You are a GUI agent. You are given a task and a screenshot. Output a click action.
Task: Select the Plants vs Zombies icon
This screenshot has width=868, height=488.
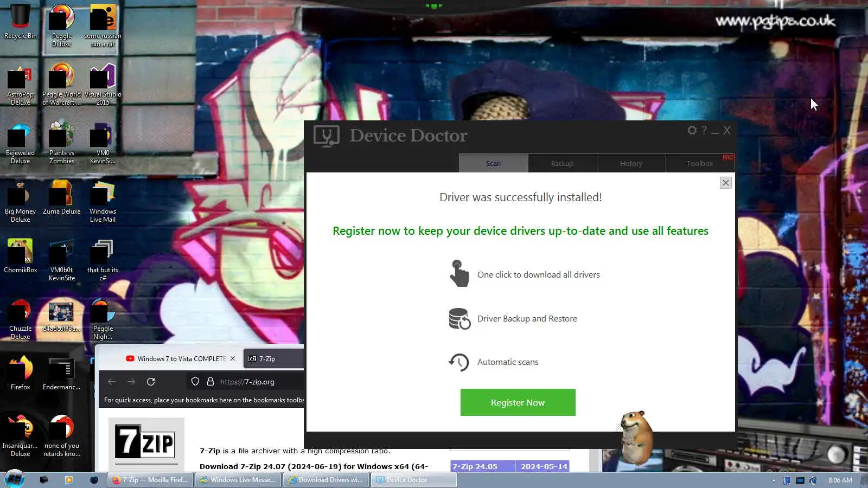[62, 143]
